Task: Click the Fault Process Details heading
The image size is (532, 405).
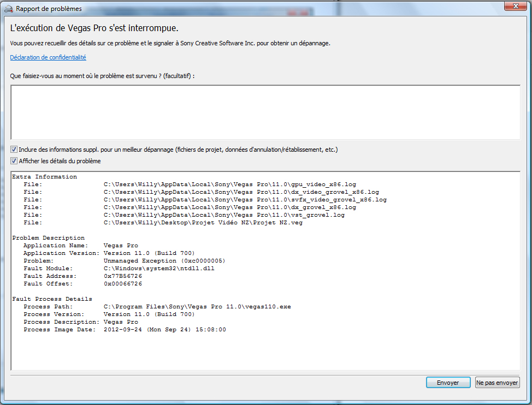Action: (52, 299)
